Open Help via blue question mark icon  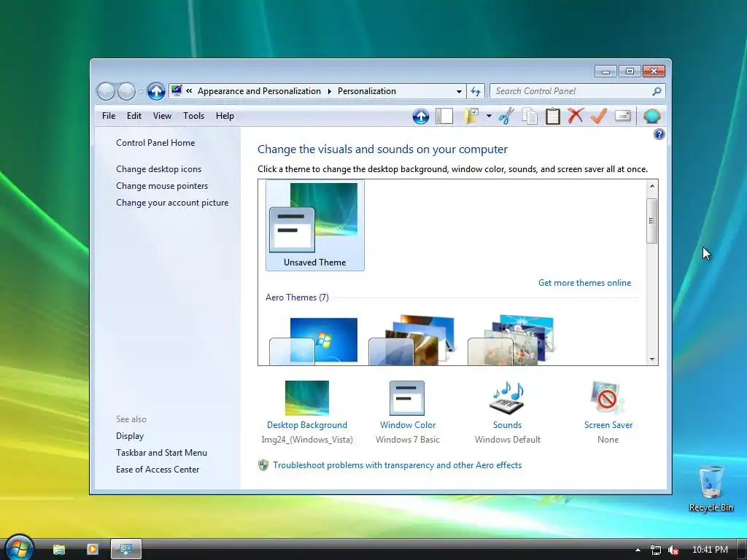[x=659, y=134]
